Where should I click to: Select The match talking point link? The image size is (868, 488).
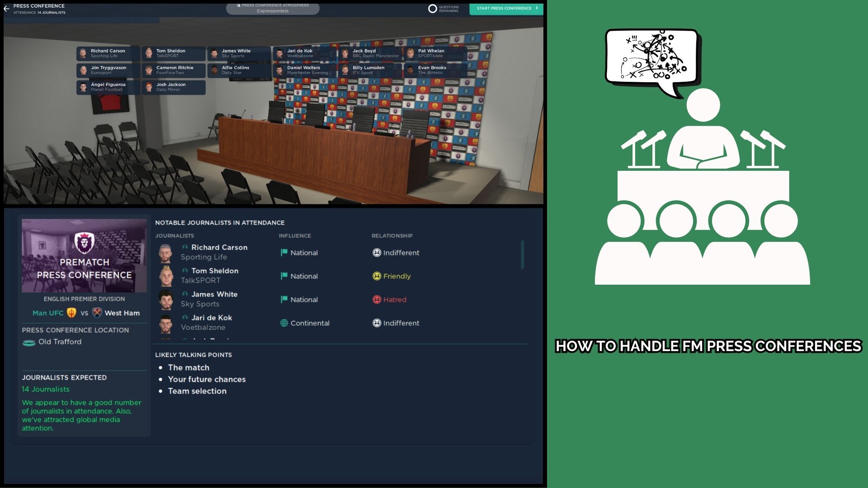[188, 367]
